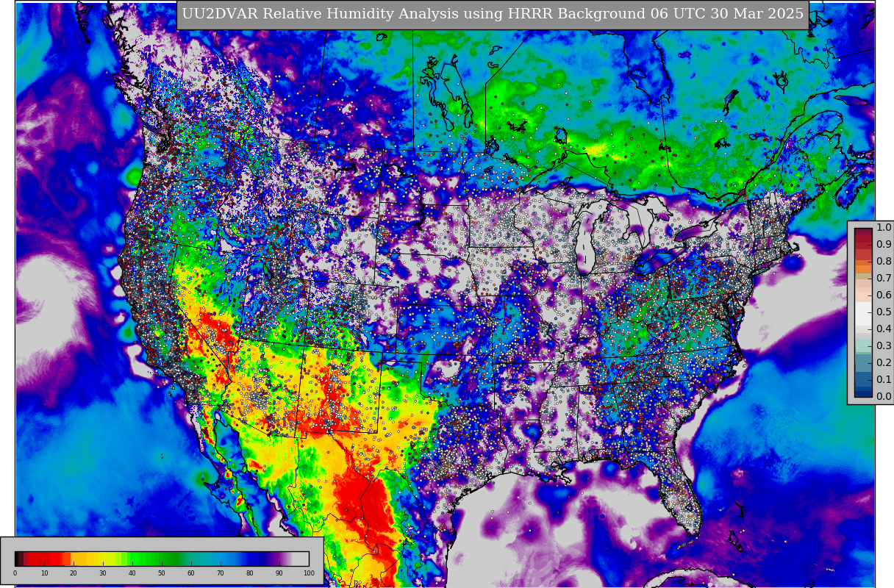Click the "0.0" label on the vertical legend
Image resolution: width=894 pixels, height=588 pixels.
coord(884,397)
